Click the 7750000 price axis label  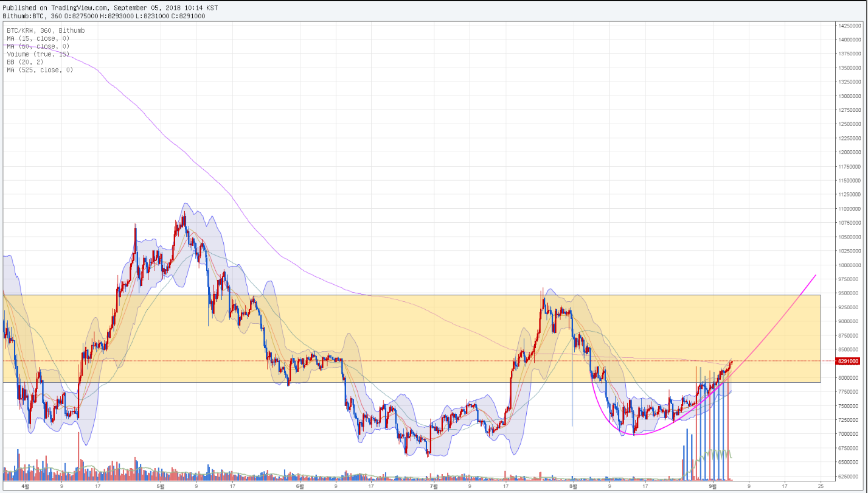(x=850, y=392)
